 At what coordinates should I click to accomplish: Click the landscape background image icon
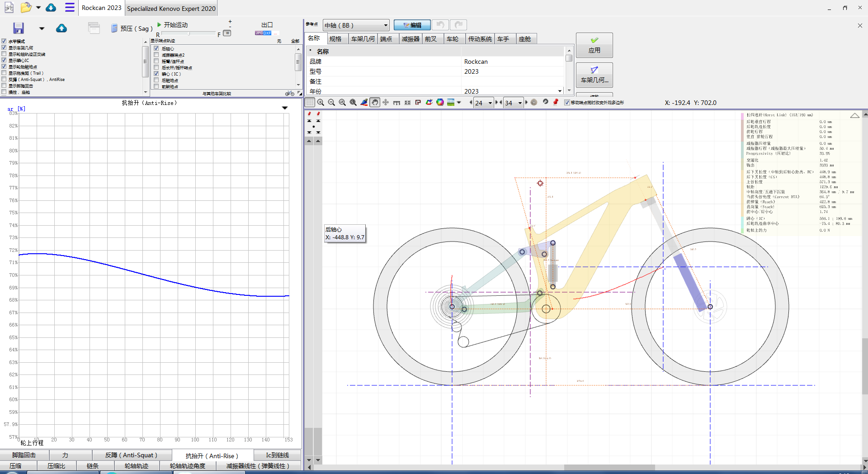(x=451, y=103)
